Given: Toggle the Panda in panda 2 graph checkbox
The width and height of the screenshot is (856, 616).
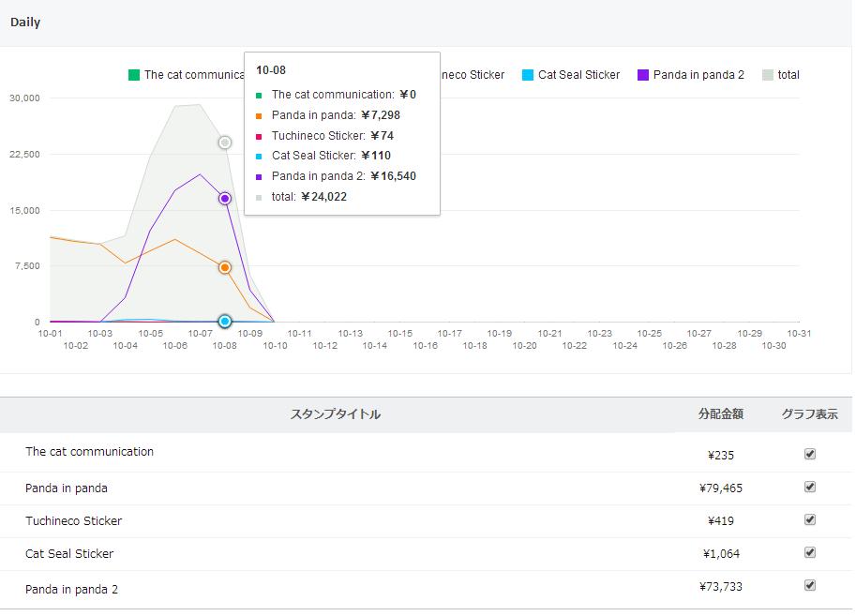Looking at the screenshot, I should point(810,585).
